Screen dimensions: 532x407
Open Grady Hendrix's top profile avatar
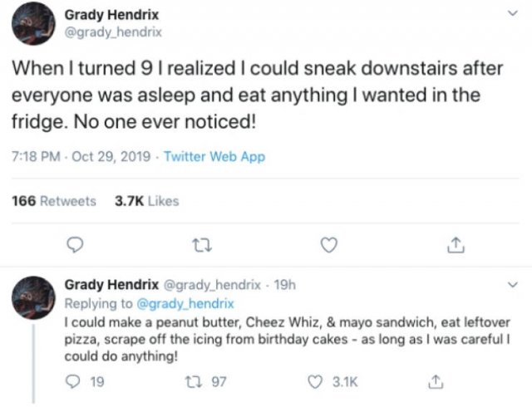click(x=34, y=22)
